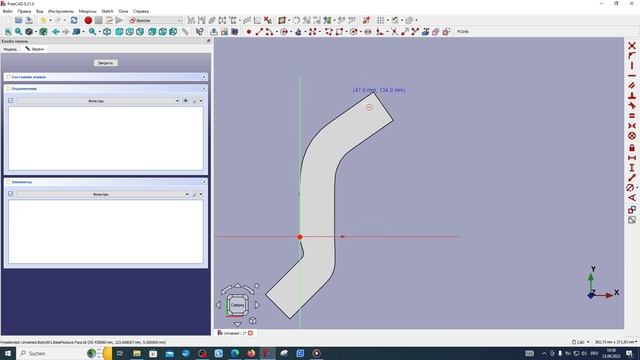The height and width of the screenshot is (360, 640).
Task: Select the equal constraint icon
Action: (632, 116)
